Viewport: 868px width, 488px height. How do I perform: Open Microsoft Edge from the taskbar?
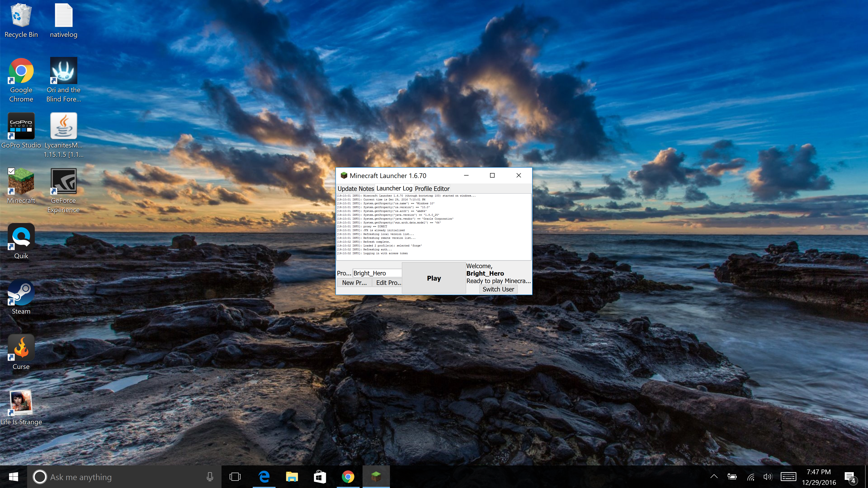click(264, 477)
